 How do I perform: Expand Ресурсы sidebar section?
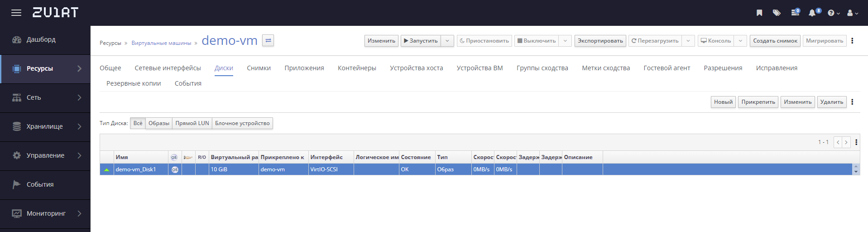tap(45, 69)
